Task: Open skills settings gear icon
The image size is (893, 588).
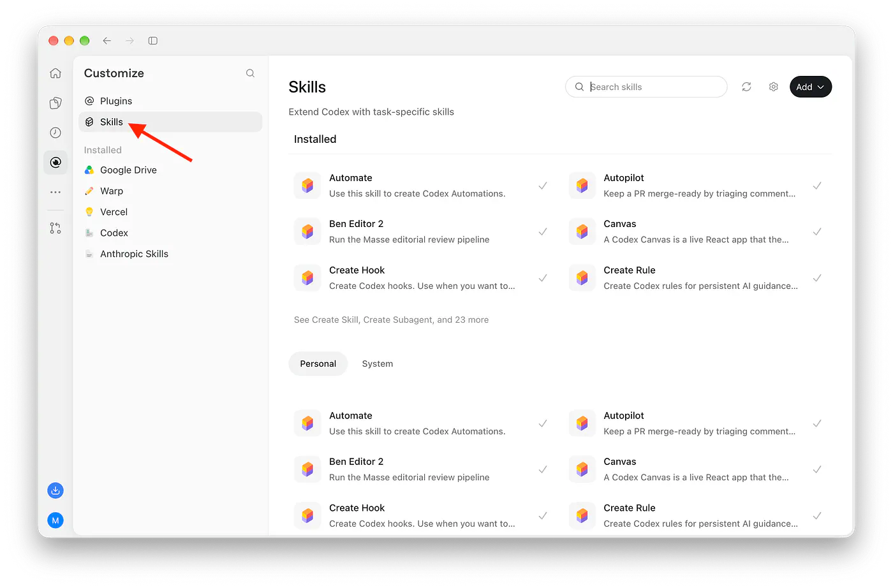Action: pos(773,87)
